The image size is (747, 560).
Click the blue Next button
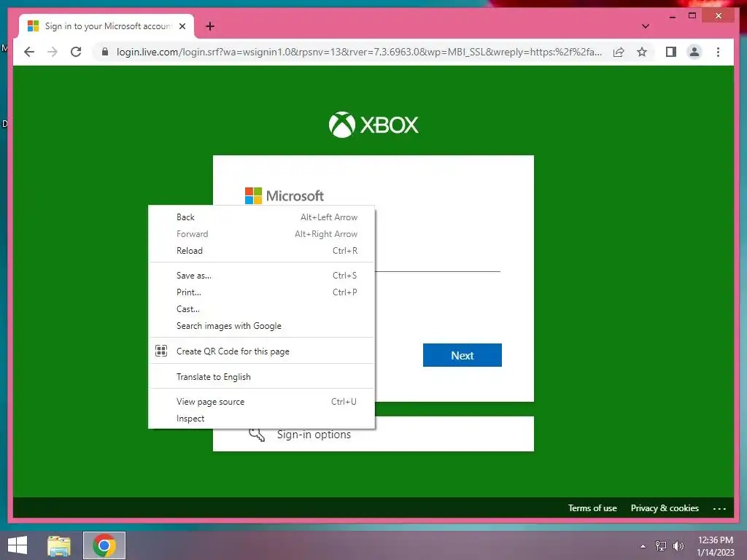(462, 355)
